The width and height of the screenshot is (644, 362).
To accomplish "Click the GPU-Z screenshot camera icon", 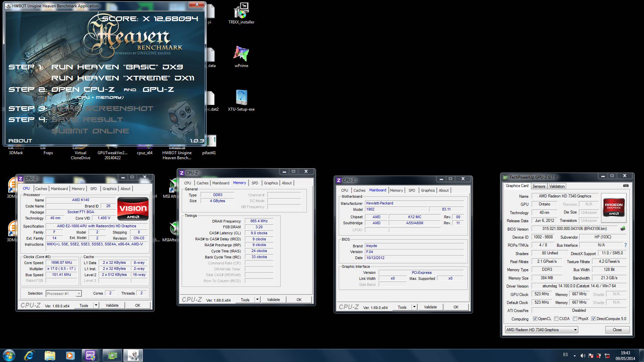I will click(626, 186).
